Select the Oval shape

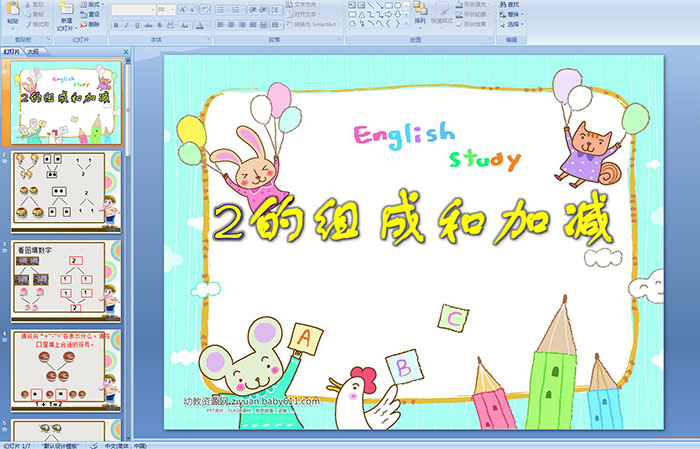click(397, 5)
